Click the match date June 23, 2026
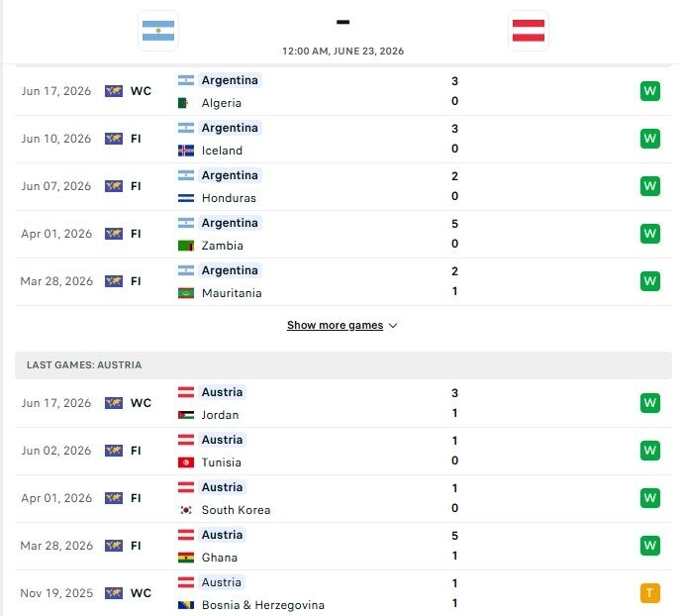The image size is (682, 616). [x=342, y=51]
